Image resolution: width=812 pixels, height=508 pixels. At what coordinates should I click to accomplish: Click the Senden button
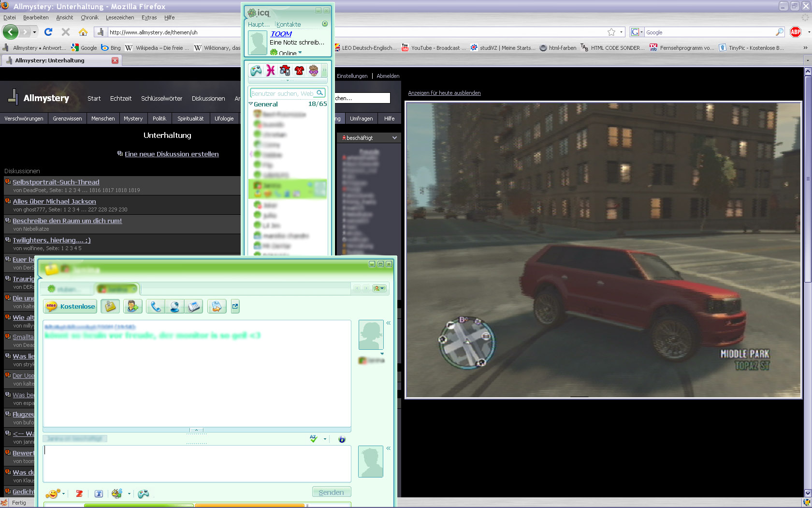pyautogui.click(x=331, y=492)
